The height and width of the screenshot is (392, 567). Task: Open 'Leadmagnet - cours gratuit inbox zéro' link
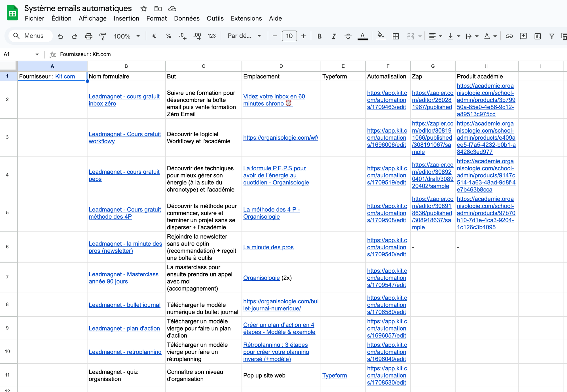pos(124,100)
